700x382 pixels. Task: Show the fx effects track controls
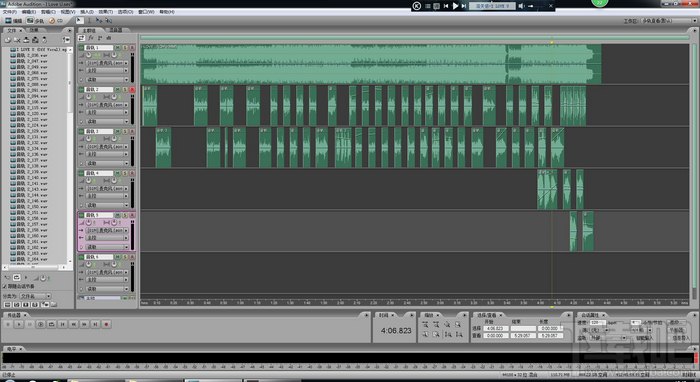pos(91,38)
